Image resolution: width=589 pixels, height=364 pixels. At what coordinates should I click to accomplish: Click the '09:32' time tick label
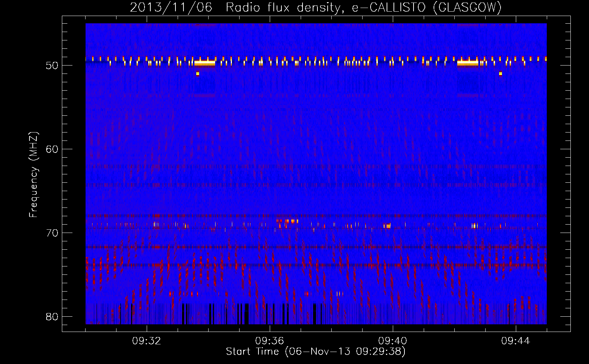tap(147, 341)
